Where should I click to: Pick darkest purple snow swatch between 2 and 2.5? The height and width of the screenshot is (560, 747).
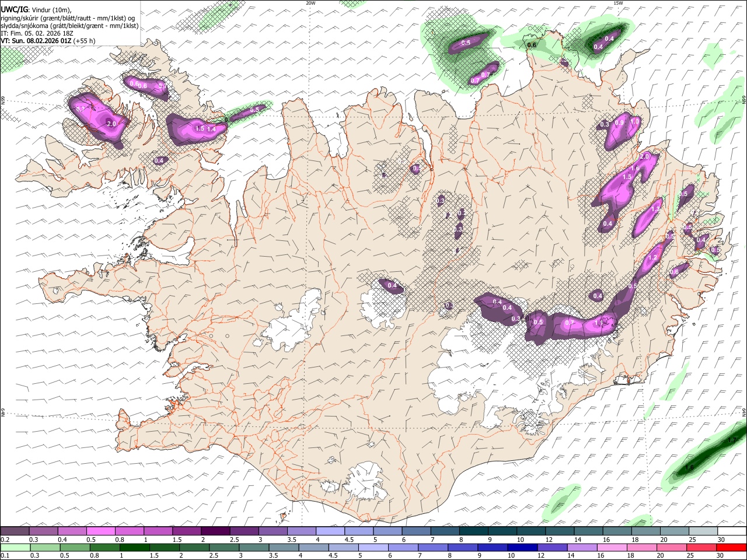[215, 531]
